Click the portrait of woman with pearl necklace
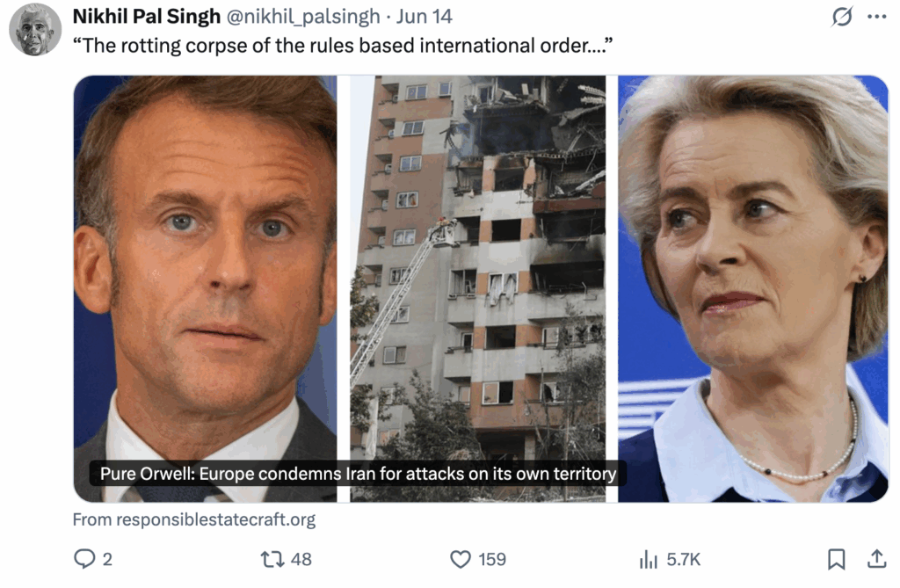900x588 pixels. click(753, 289)
